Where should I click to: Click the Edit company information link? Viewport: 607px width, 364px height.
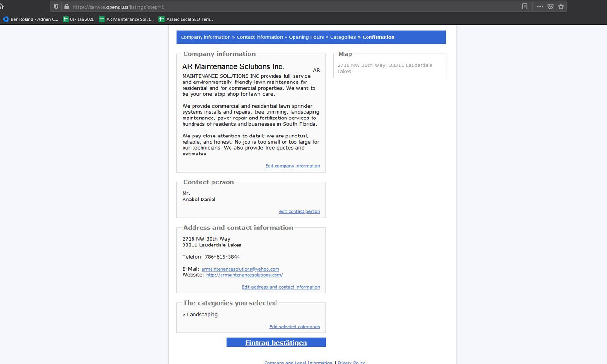click(x=293, y=166)
